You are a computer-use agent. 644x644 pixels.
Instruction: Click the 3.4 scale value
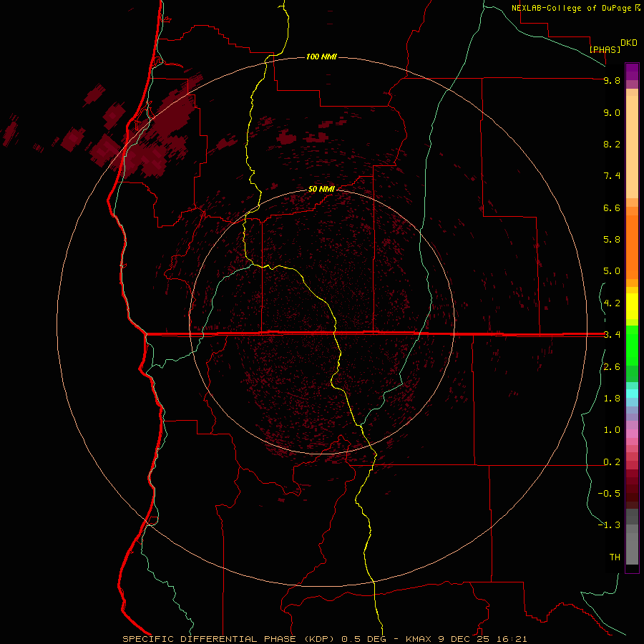612,335
